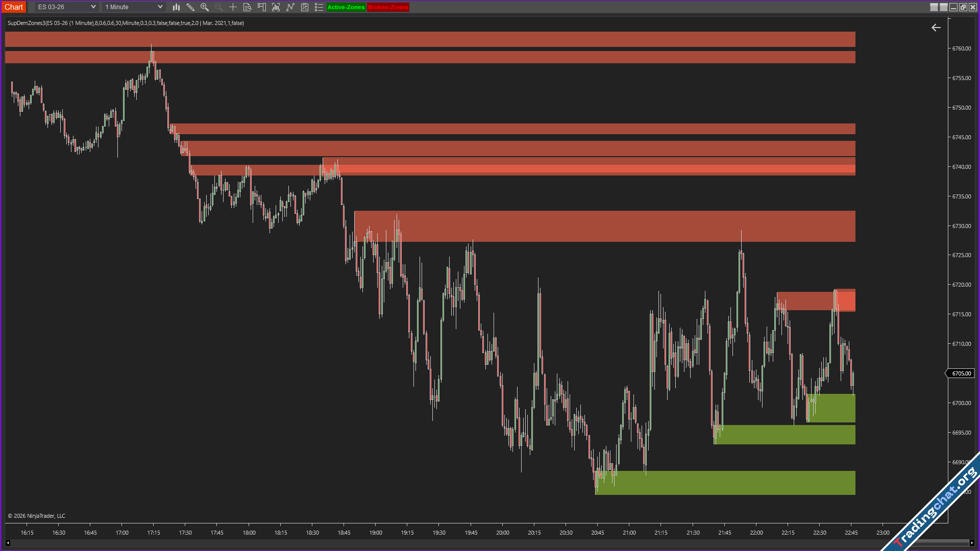Open the chart properties icon
The width and height of the screenshot is (980, 551).
pos(305,7)
